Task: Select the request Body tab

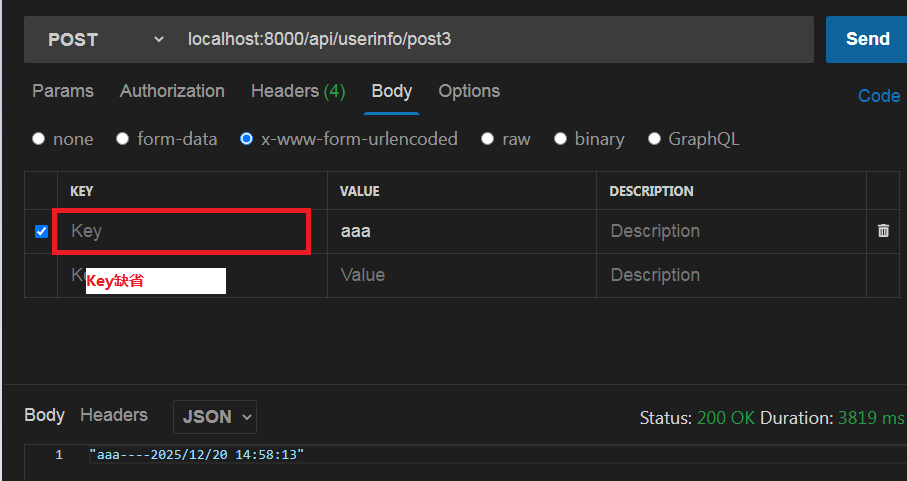Action: coord(392,91)
